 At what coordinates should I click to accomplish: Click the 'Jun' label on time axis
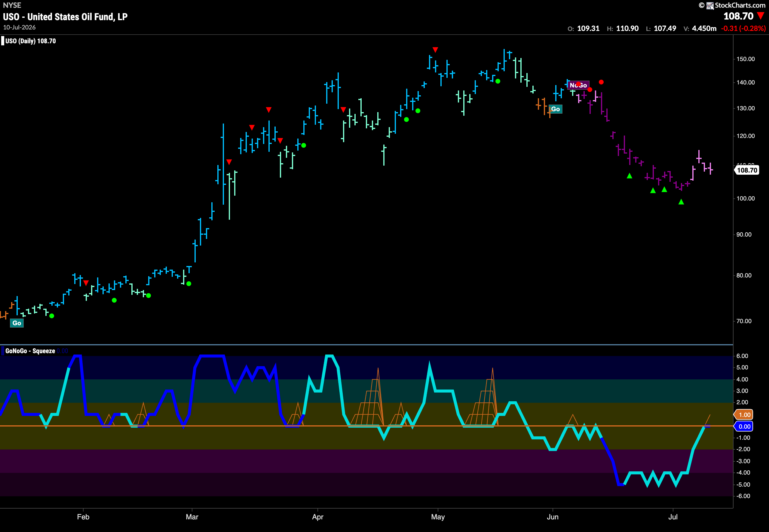tap(553, 517)
